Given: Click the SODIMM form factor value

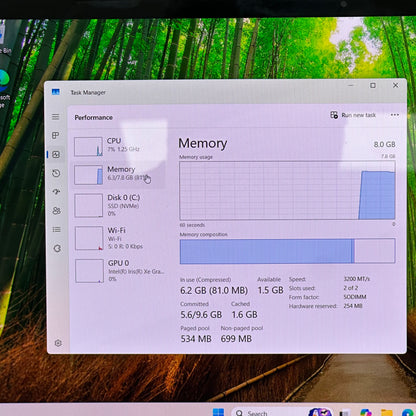Looking at the screenshot, I should point(355,297).
